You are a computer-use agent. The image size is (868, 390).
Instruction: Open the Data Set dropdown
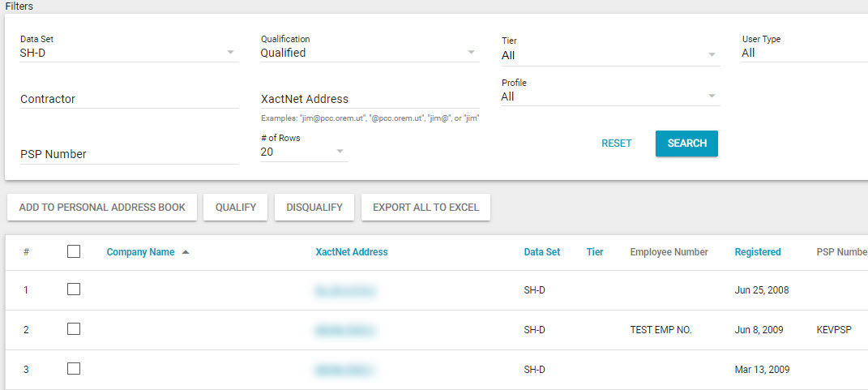129,54
